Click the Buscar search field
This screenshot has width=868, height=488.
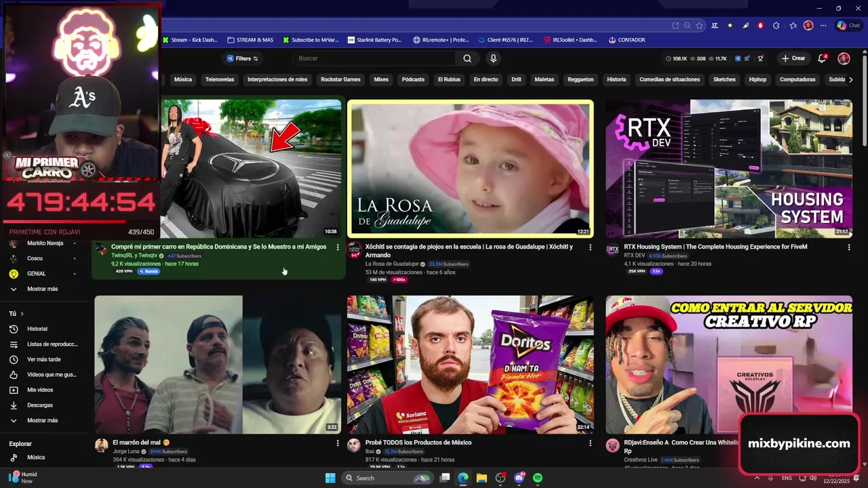click(x=375, y=58)
